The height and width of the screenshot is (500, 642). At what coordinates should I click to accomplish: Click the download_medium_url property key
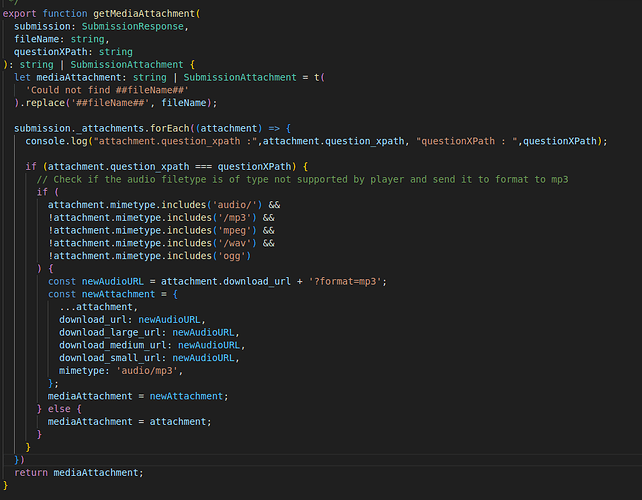pos(114,345)
